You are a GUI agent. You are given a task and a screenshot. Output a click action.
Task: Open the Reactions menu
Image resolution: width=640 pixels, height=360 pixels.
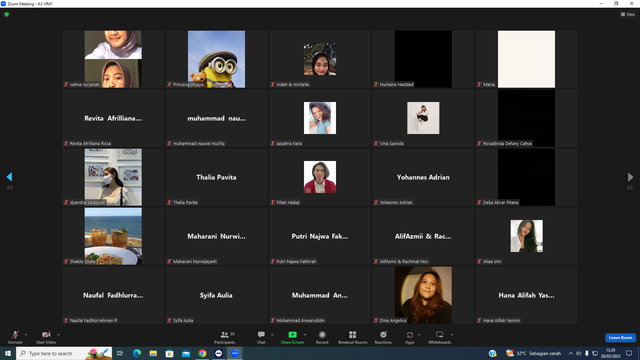click(383, 337)
